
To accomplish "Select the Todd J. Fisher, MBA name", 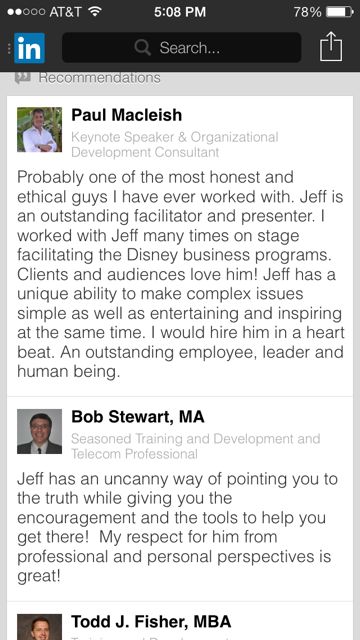I will [151, 622].
